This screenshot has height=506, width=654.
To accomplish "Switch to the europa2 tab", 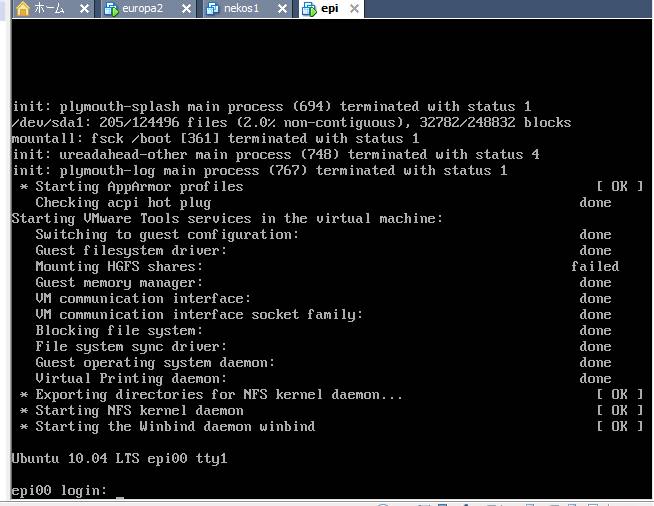I will pos(145,9).
